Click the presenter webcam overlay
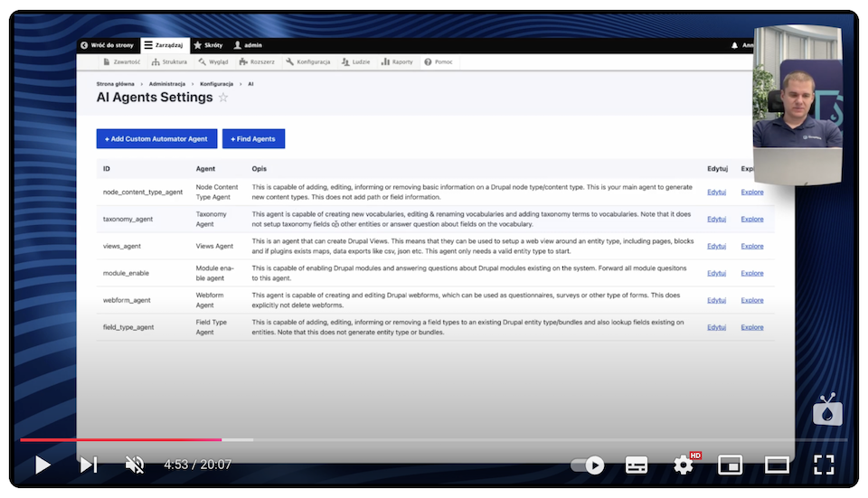Viewport: 868px width, 498px height. (797, 105)
